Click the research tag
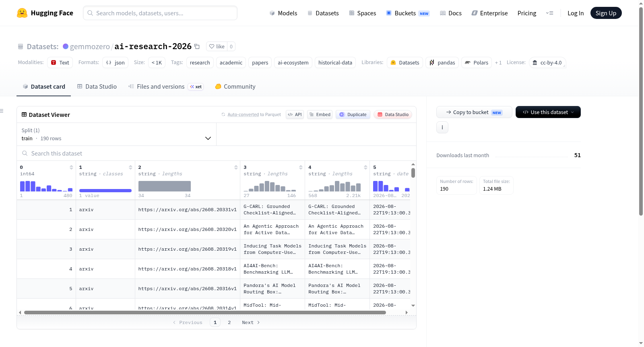 200,62
